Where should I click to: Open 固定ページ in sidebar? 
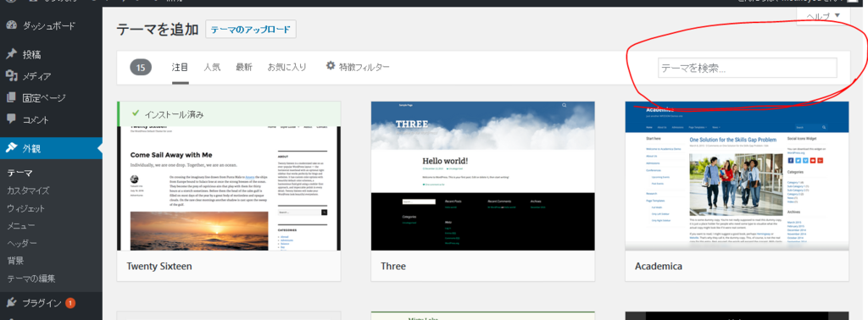[x=44, y=98]
